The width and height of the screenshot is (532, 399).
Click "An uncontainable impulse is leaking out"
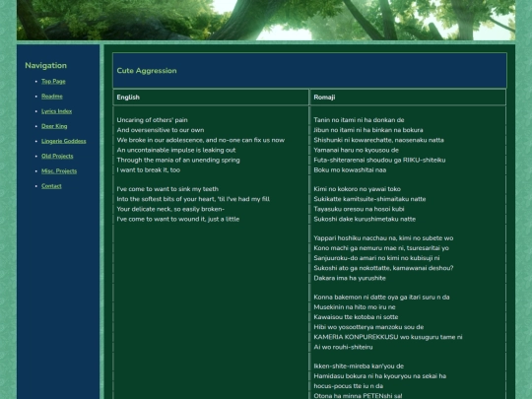click(x=176, y=150)
